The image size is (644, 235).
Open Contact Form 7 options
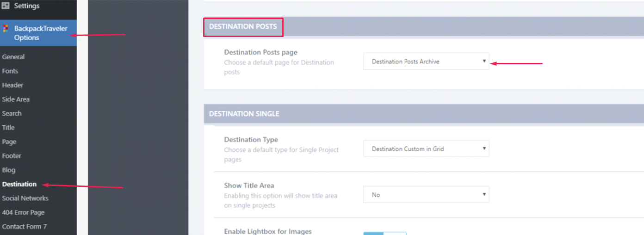pyautogui.click(x=24, y=227)
